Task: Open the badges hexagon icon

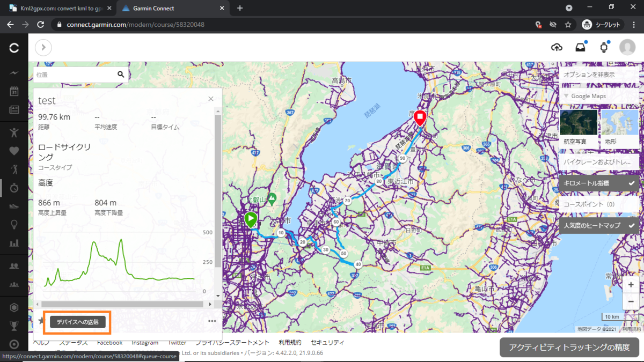Action: [14, 308]
